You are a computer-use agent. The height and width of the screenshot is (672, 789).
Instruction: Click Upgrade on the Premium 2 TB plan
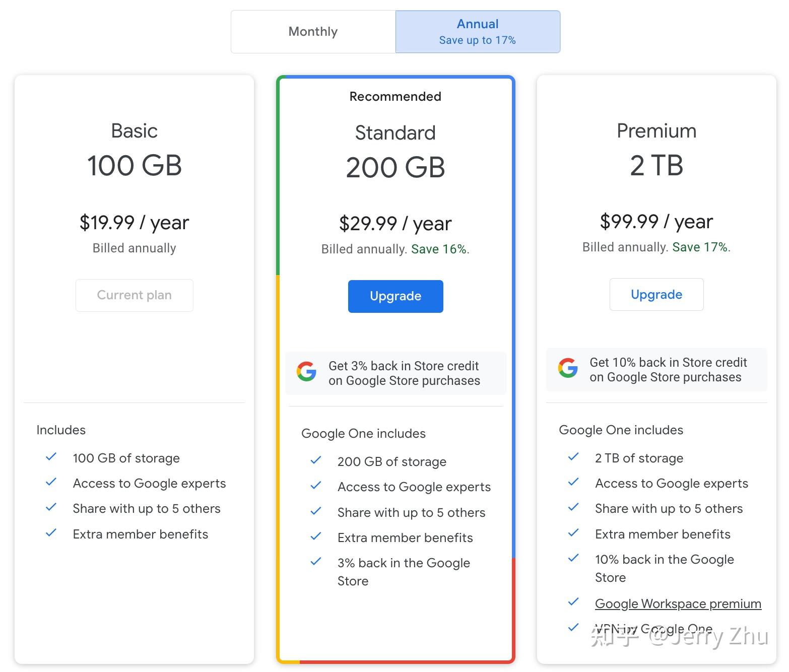656,294
